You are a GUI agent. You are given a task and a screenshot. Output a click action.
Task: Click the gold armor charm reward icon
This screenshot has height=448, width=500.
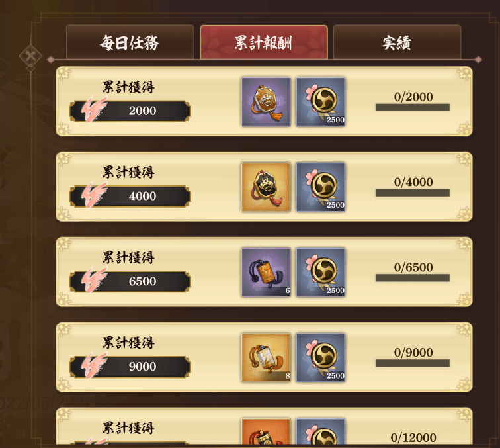click(x=266, y=187)
